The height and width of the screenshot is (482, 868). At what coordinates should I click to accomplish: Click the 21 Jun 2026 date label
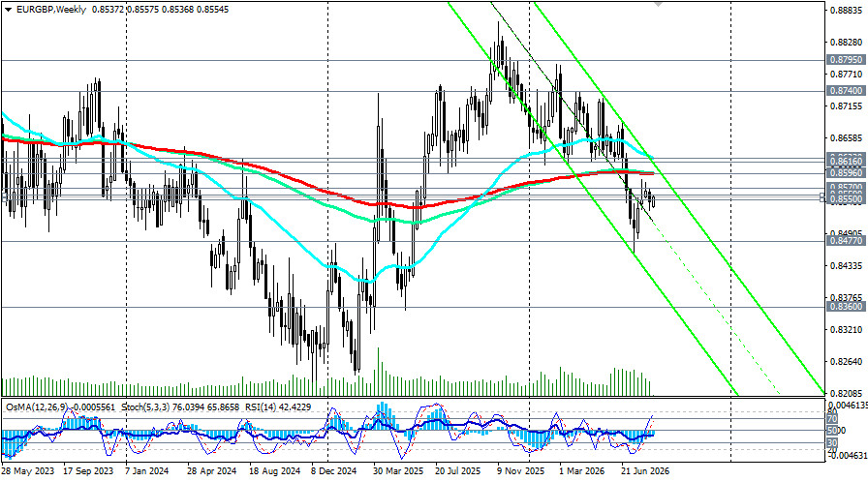pyautogui.click(x=645, y=471)
